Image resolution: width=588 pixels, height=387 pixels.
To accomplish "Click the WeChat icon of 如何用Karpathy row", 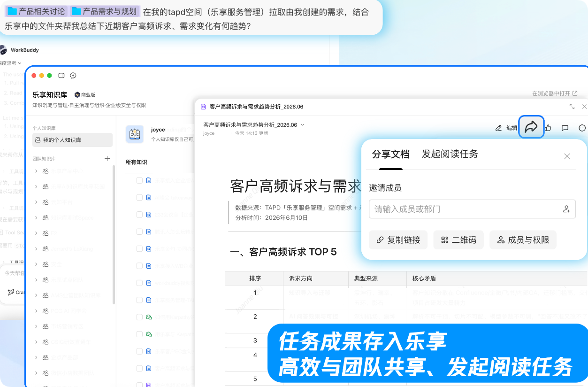I will [x=149, y=317].
